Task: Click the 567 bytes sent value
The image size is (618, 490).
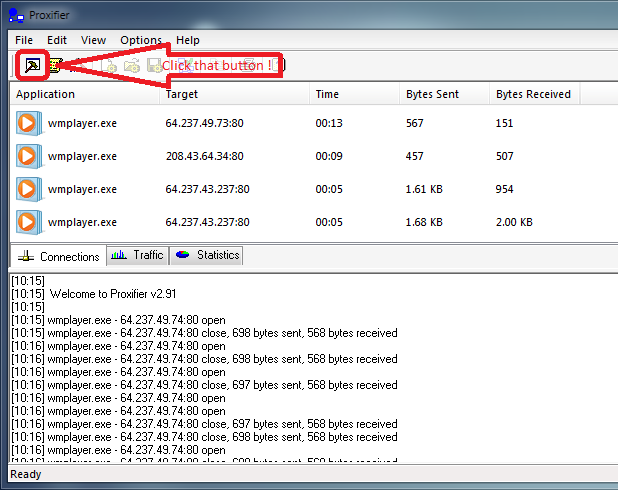Action: pos(415,123)
